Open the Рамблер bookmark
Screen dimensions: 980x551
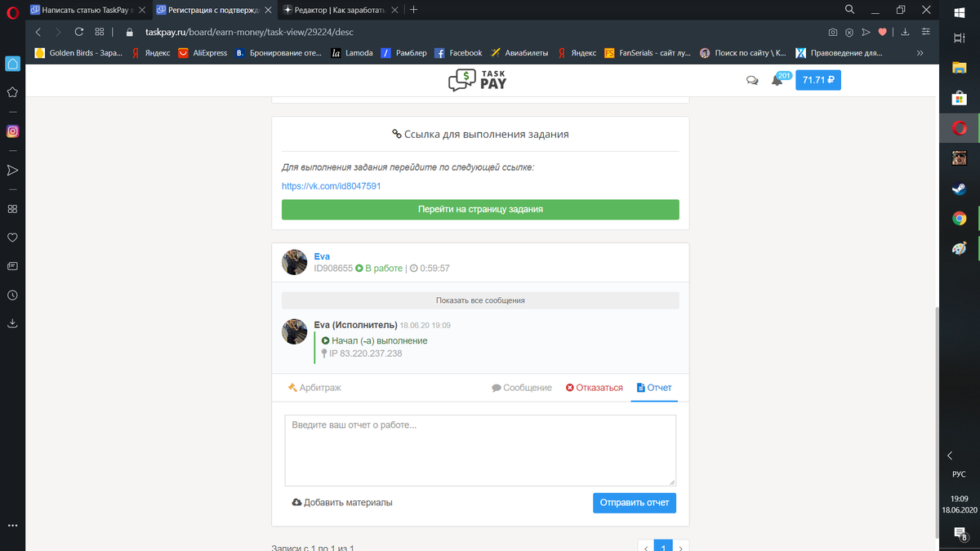click(x=403, y=53)
